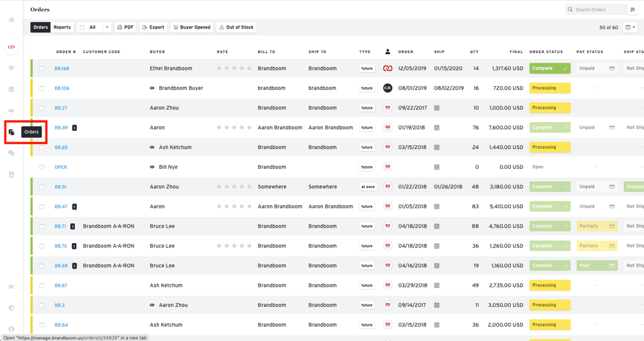Click the Export button
Viewport: 644px width, 341px height.
pyautogui.click(x=153, y=27)
